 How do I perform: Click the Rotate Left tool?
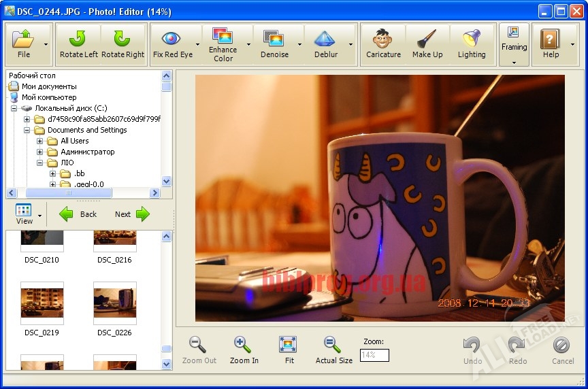click(x=78, y=44)
